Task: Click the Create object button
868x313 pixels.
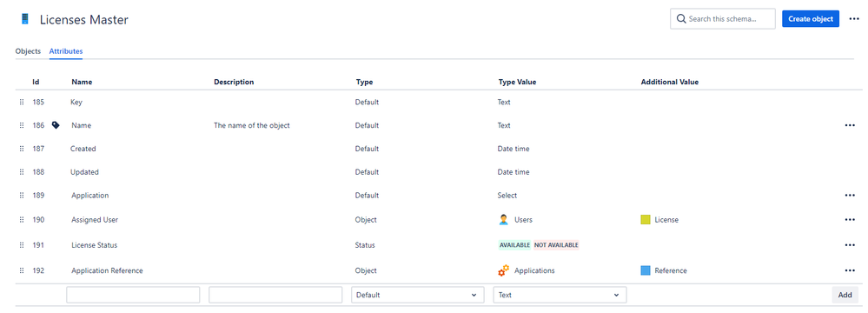Action: click(x=811, y=19)
